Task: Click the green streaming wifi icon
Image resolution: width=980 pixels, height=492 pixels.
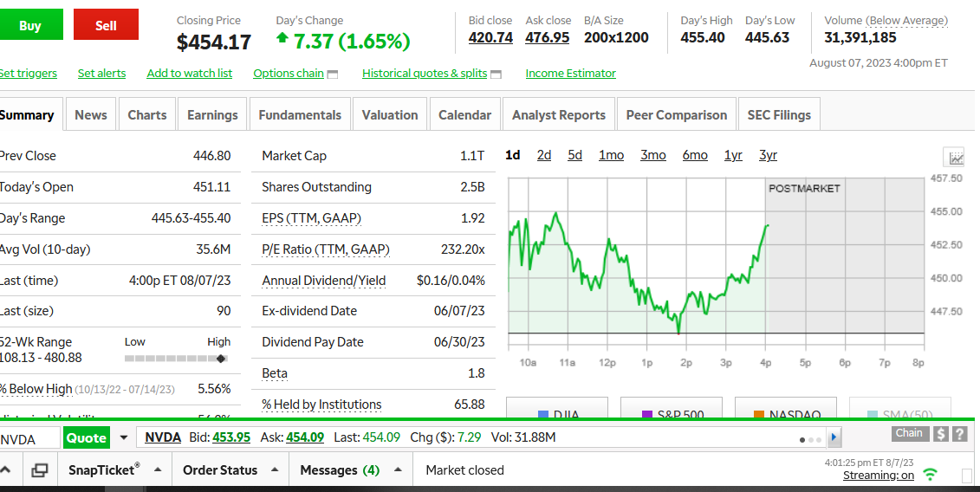Action: click(x=931, y=475)
